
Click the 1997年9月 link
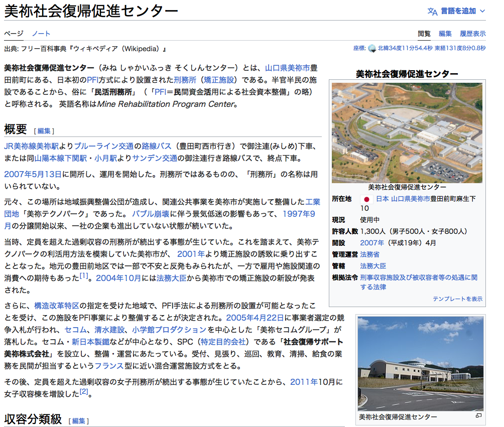point(299,214)
